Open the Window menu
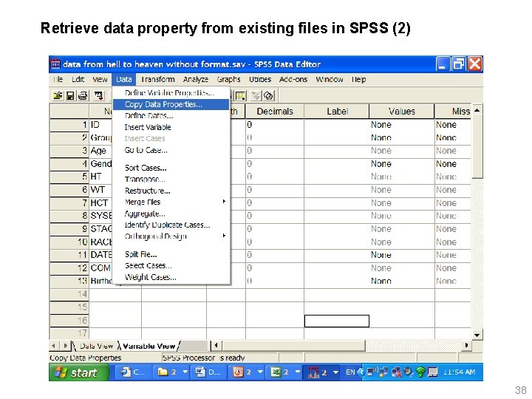Screen dimensions: 532x399 tap(330, 79)
